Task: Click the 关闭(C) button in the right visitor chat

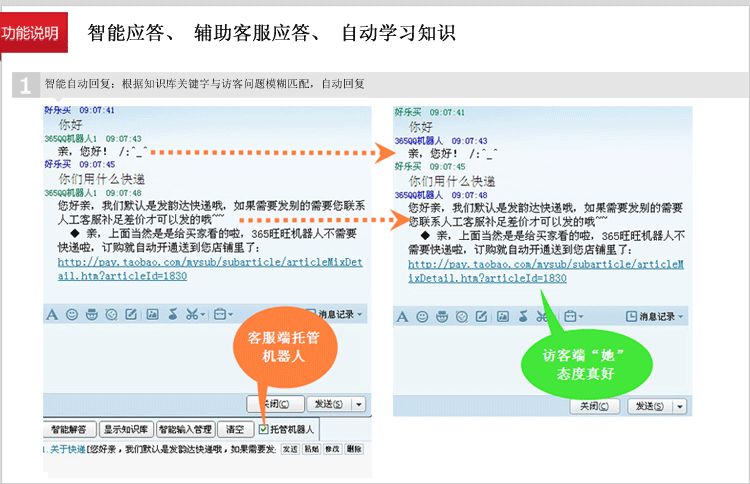Action: pyautogui.click(x=595, y=407)
